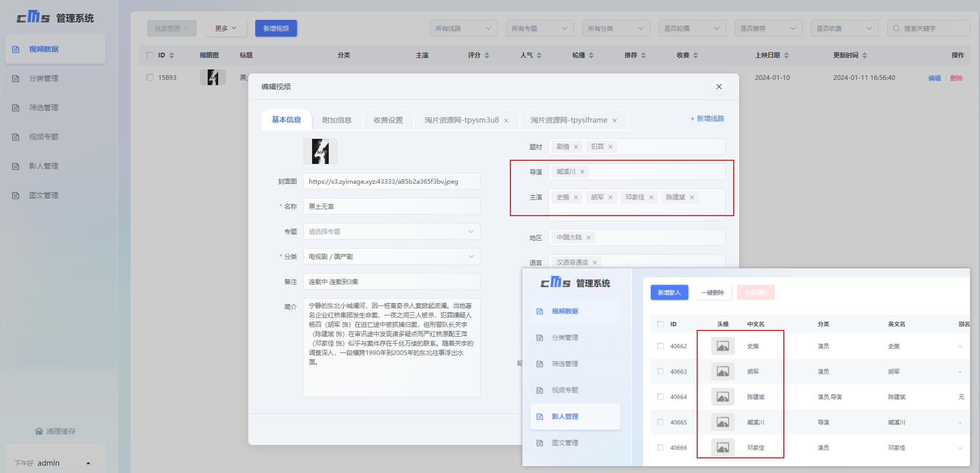Remove actor tag 邓家佳
Screen dimensions: 980x473
(x=651, y=197)
